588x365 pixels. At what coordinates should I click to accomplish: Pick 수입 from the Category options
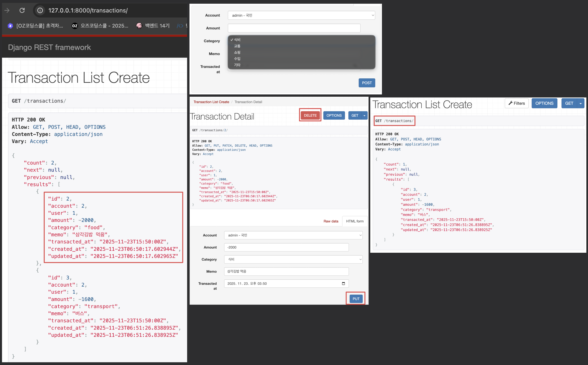coord(237,59)
